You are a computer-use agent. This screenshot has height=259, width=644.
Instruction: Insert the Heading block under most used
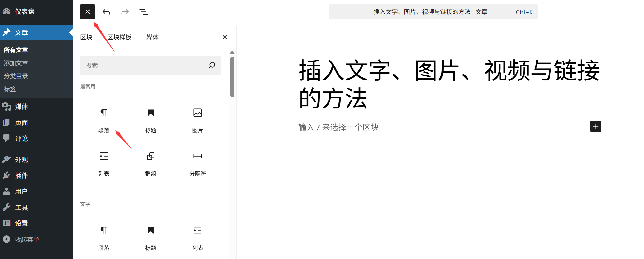pyautogui.click(x=151, y=121)
